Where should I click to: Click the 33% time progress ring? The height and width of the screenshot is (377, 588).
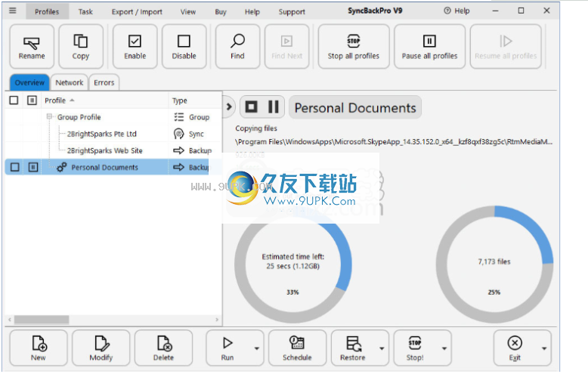pyautogui.click(x=293, y=264)
